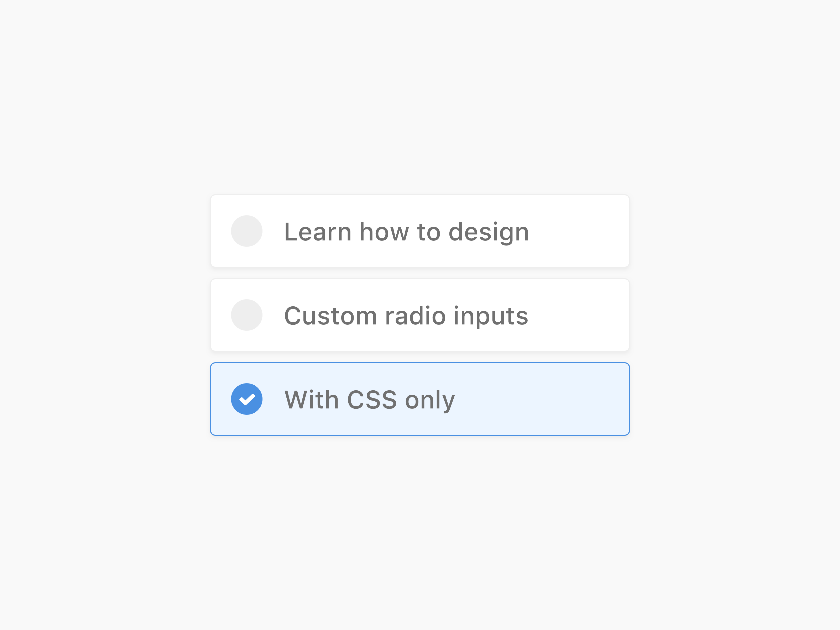
Task: Select the 'Learn how to design' radio circle
Action: pos(246,231)
